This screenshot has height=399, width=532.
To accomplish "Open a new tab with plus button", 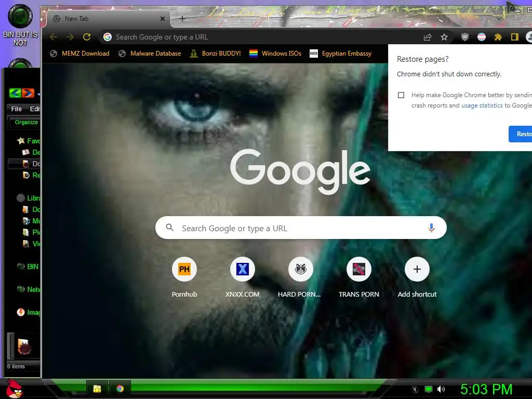I will tap(182, 19).
